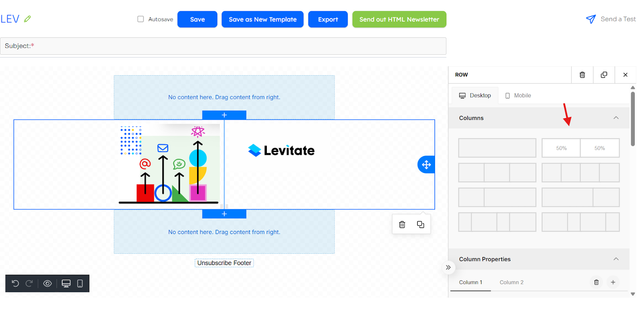Click the LEV title text

point(10,19)
